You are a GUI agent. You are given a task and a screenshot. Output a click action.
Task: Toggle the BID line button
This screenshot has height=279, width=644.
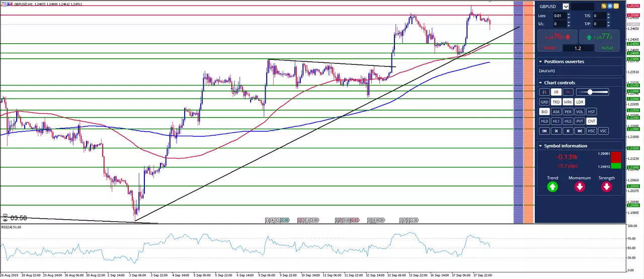point(544,112)
